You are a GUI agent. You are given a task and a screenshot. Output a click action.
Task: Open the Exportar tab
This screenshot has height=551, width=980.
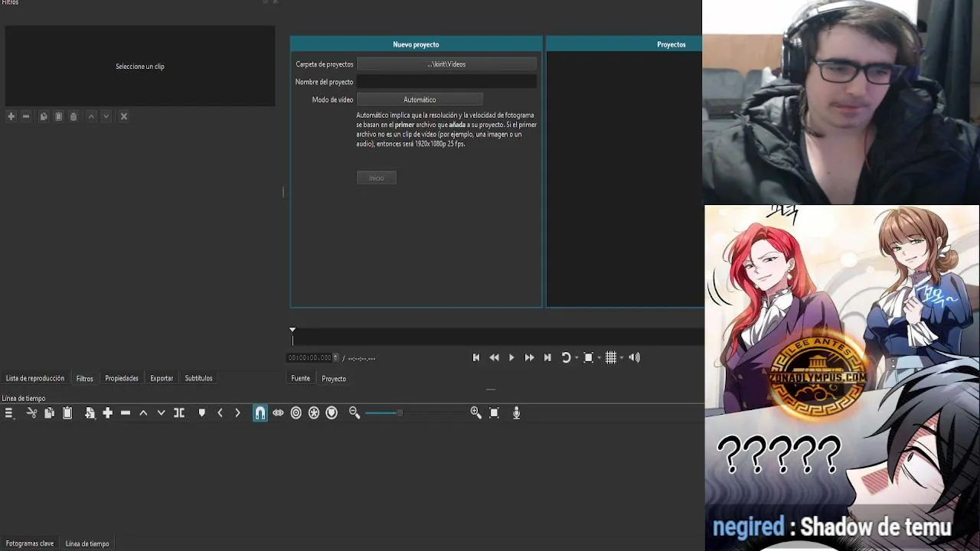coord(162,379)
